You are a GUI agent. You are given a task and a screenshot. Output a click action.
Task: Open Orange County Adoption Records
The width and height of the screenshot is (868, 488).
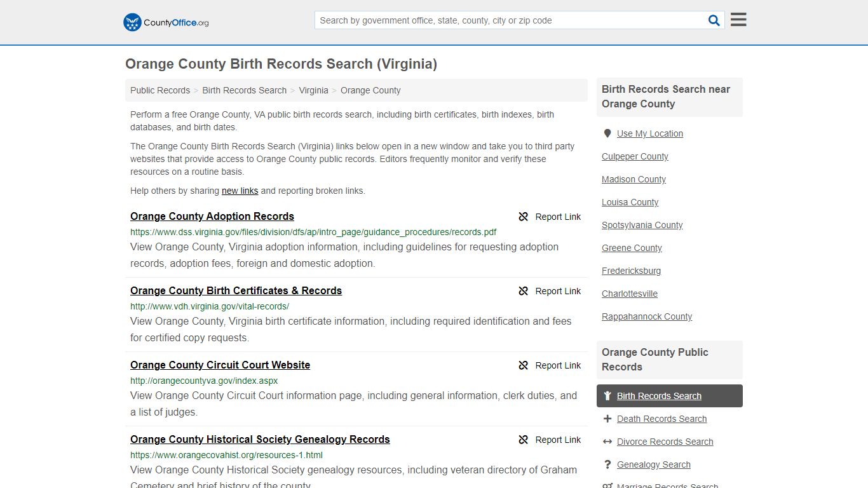point(212,216)
